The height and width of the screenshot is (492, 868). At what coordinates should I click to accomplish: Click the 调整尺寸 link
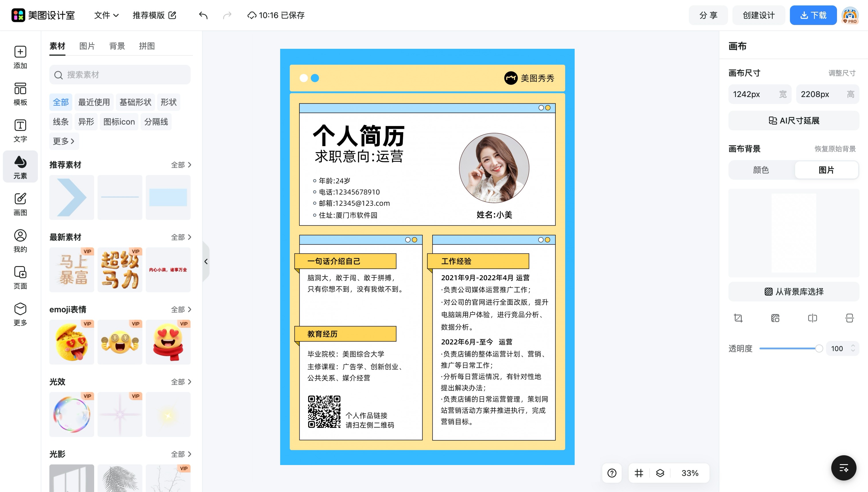pyautogui.click(x=842, y=73)
